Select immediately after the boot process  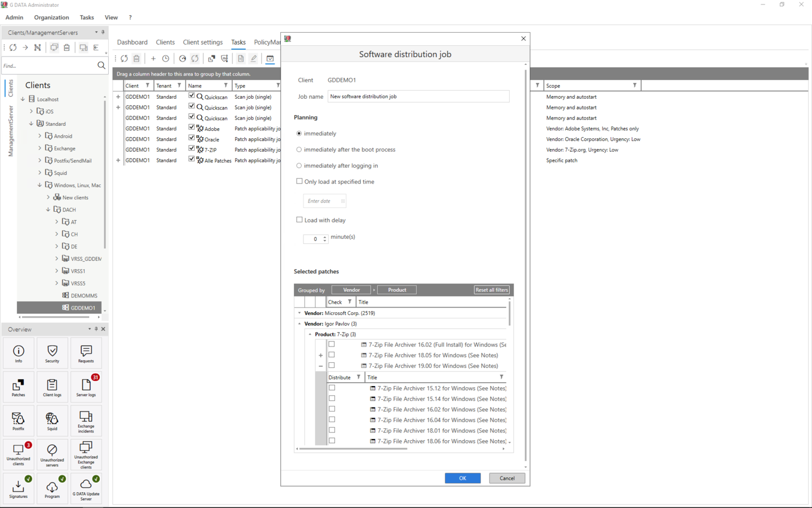pos(299,150)
